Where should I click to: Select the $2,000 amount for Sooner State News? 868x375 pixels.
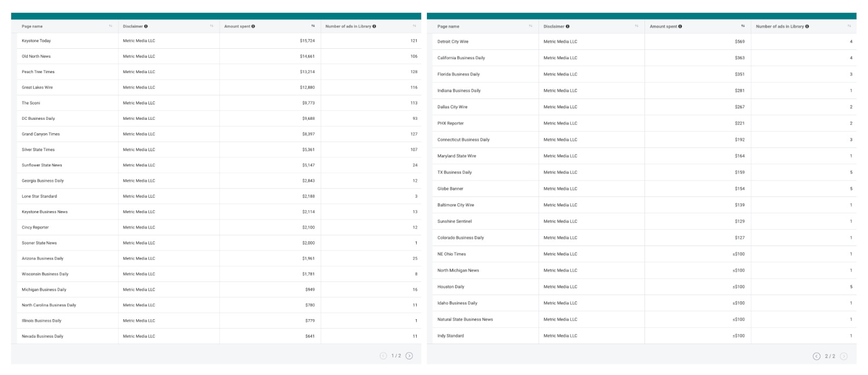tap(308, 243)
